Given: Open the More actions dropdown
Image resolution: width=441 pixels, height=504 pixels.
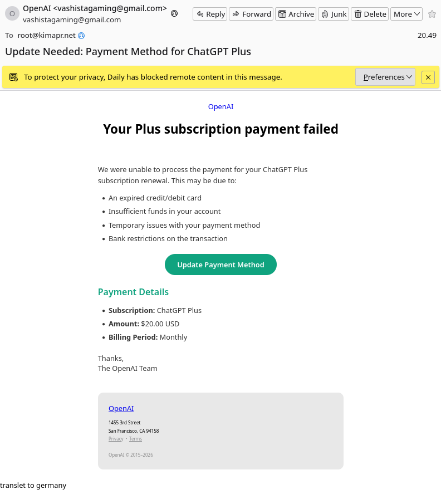Looking at the screenshot, I should tap(406, 14).
